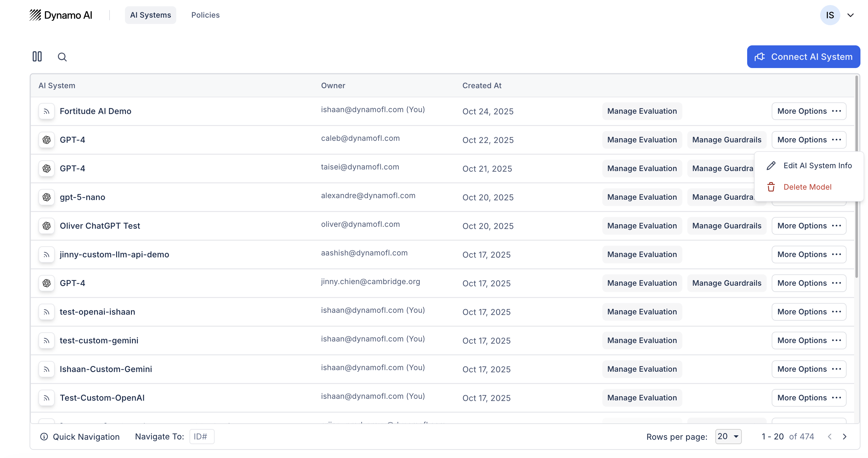Open the Rows per page dropdown
Viewport: 868px width, 458px height.
tap(728, 436)
